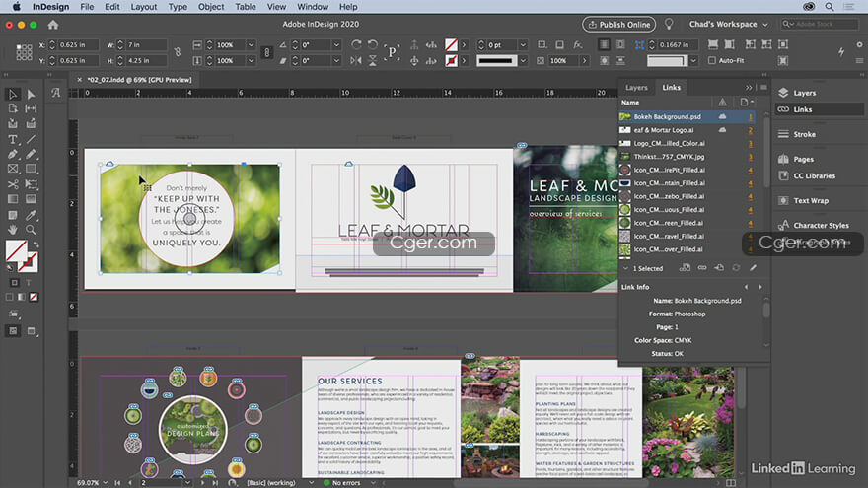Select the Scissors tool

(x=13, y=184)
